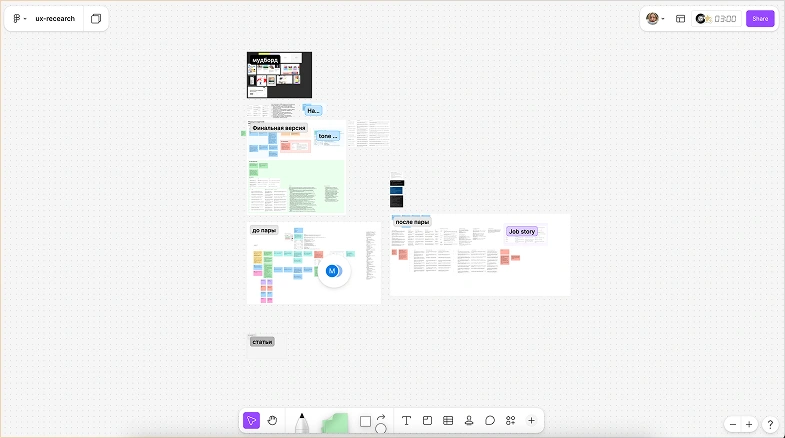Select the Hand tool

(x=272, y=420)
